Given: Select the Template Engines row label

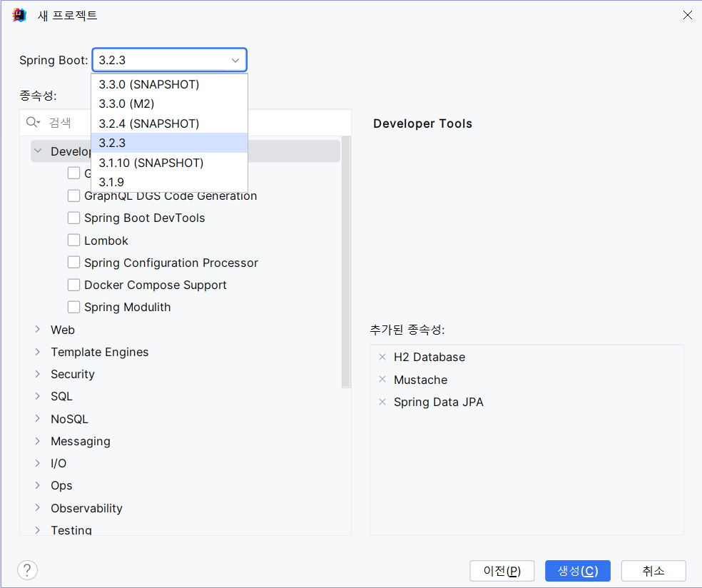Looking at the screenshot, I should pos(99,352).
